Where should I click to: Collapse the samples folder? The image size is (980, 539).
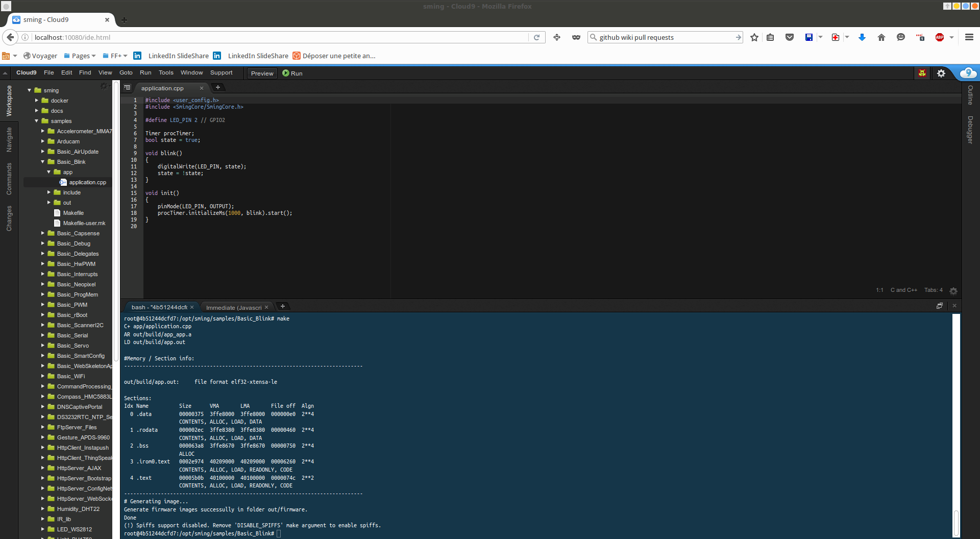36,121
